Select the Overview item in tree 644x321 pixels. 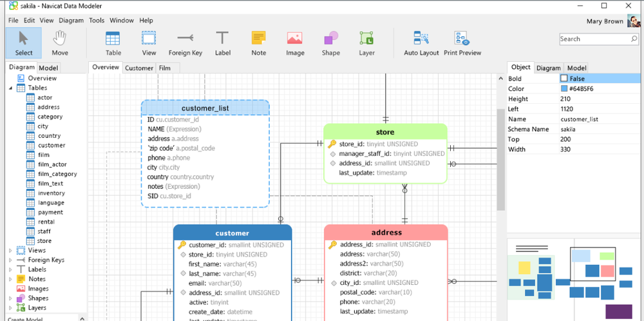pyautogui.click(x=42, y=78)
